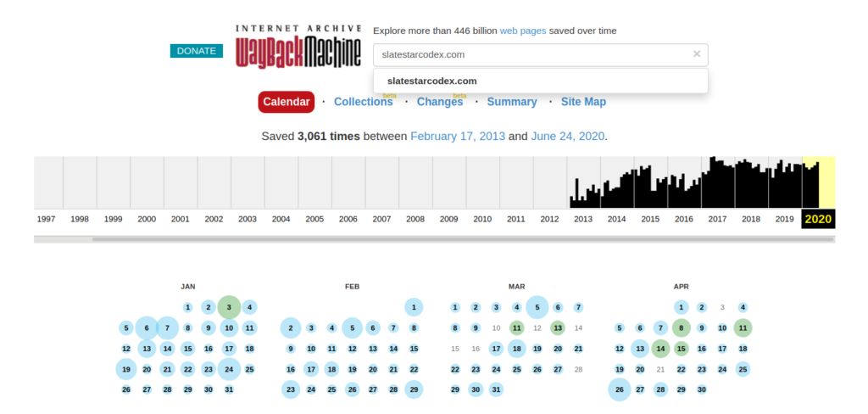The height and width of the screenshot is (414, 868).
Task: Open March 5 snapshot
Action: (537, 307)
